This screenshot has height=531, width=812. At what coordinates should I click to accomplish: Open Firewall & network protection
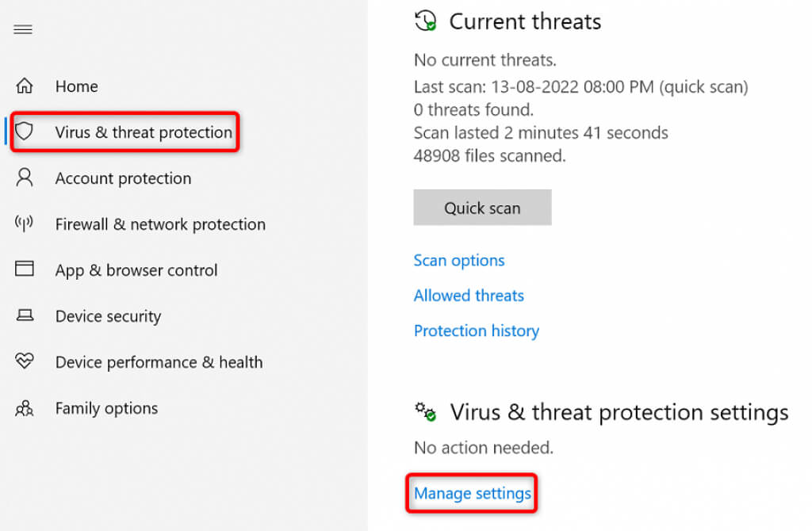coord(160,224)
